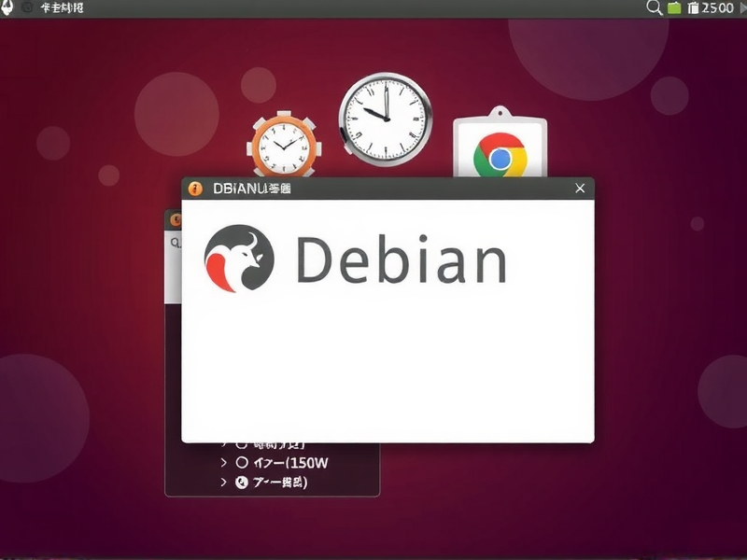Select the orange alarm clock widget
This screenshot has width=747, height=560.
click(x=285, y=147)
